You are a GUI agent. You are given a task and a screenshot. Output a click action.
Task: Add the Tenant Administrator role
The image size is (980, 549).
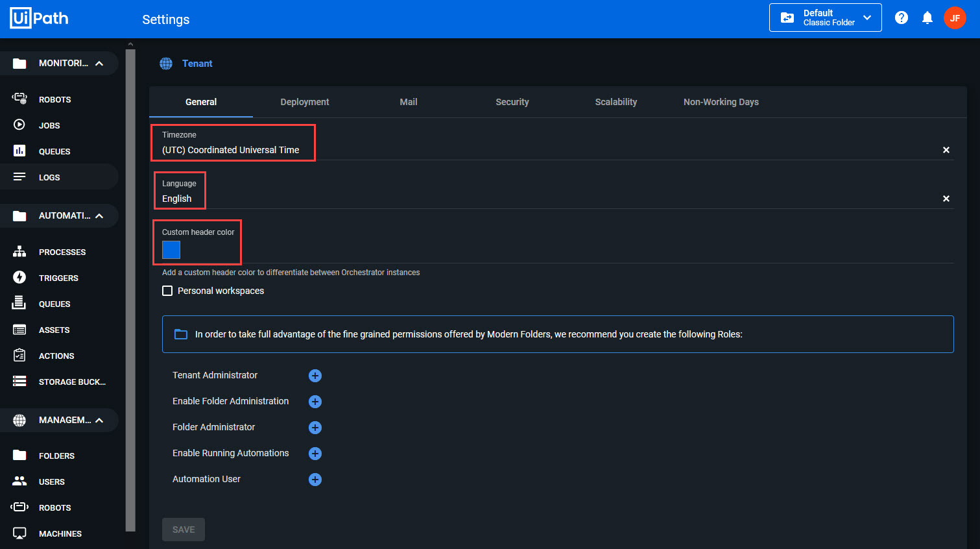[315, 376]
